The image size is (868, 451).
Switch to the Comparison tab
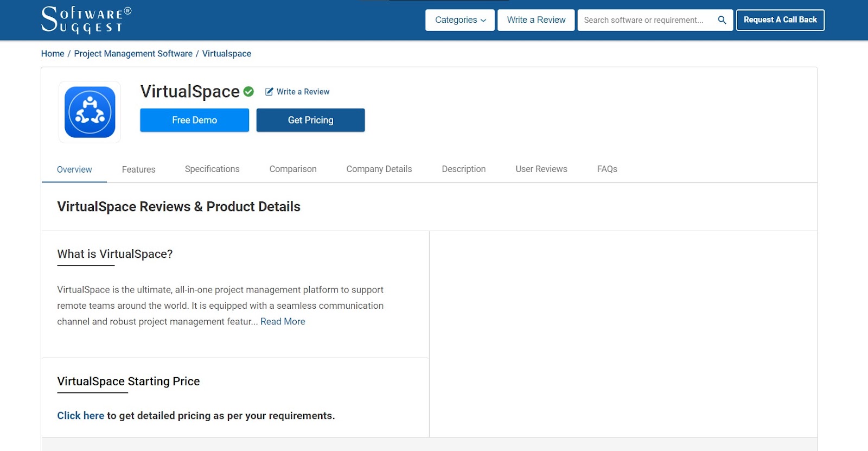293,169
